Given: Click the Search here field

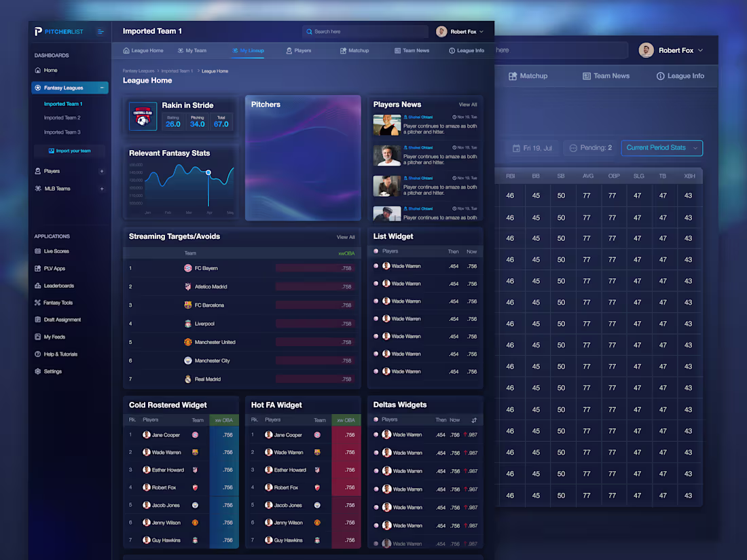Looking at the screenshot, I should click(365, 31).
